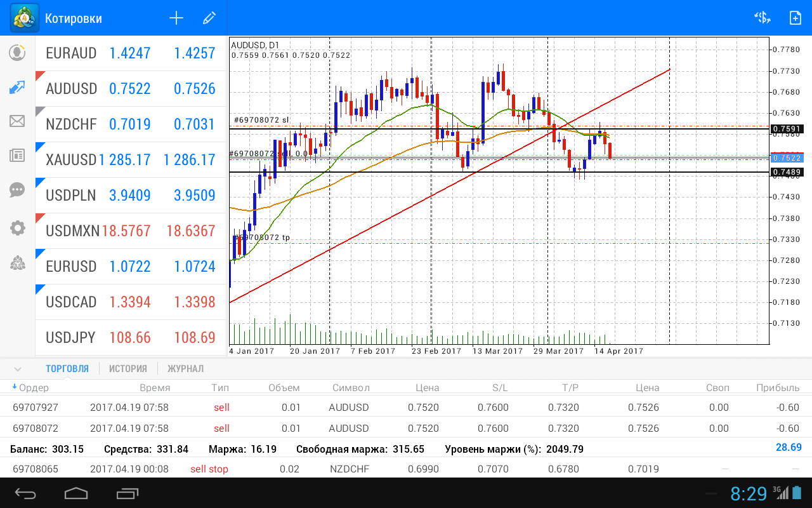This screenshot has width=812, height=508.
Task: Sort by Символ column header
Action: coord(350,387)
